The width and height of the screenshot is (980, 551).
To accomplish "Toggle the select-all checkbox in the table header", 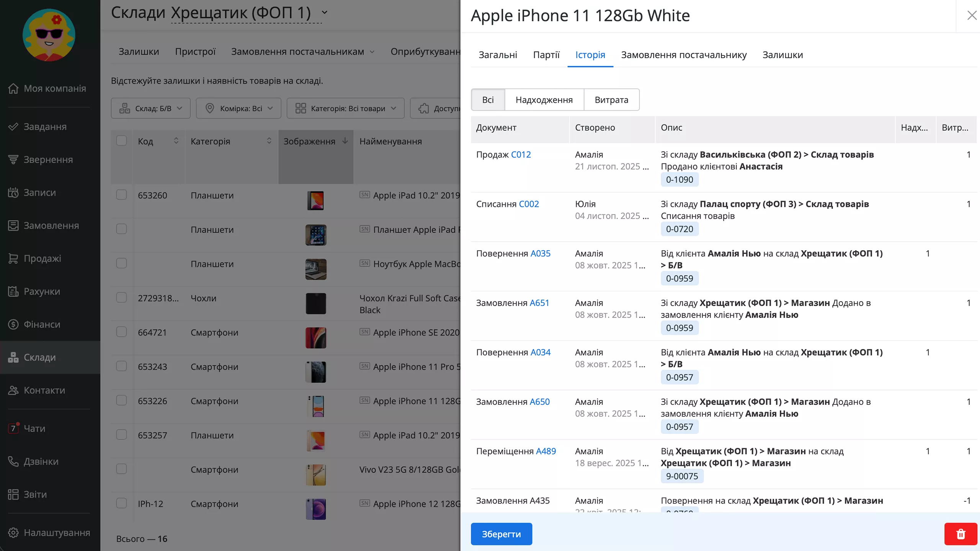I will click(x=121, y=141).
